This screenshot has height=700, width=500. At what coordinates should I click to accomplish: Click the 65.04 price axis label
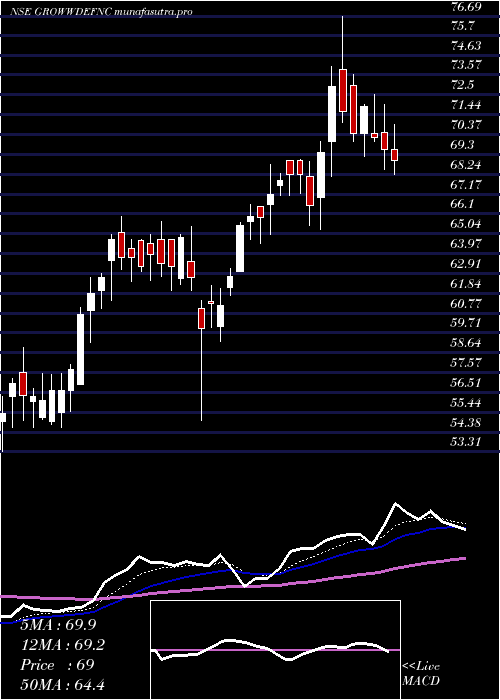(467, 224)
